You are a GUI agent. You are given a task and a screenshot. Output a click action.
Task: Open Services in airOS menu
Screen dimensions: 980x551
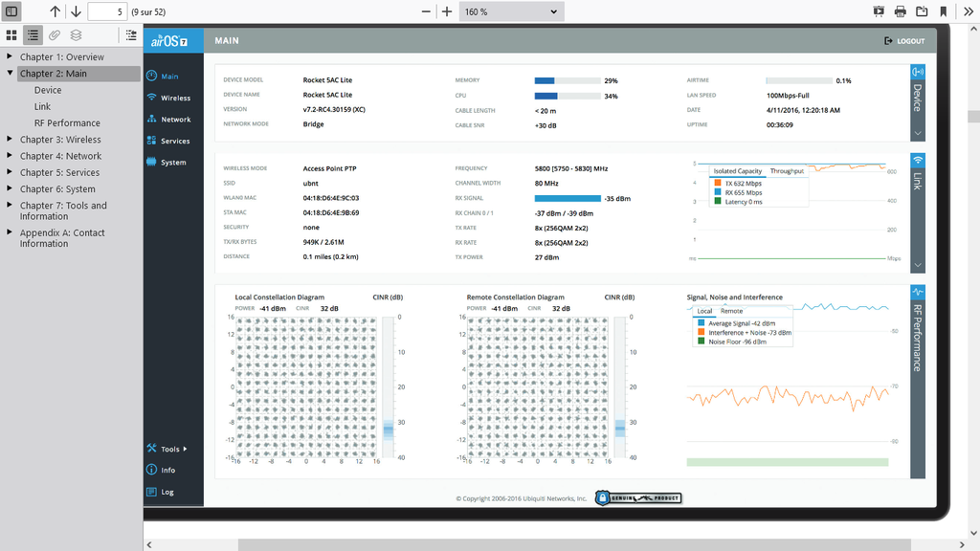(x=175, y=142)
